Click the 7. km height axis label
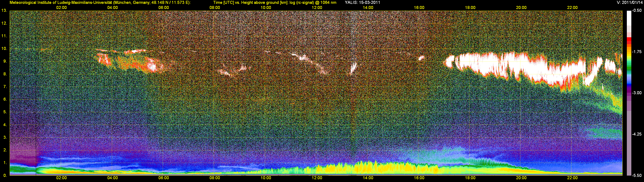The width and height of the screenshot is (644, 182). (5, 87)
